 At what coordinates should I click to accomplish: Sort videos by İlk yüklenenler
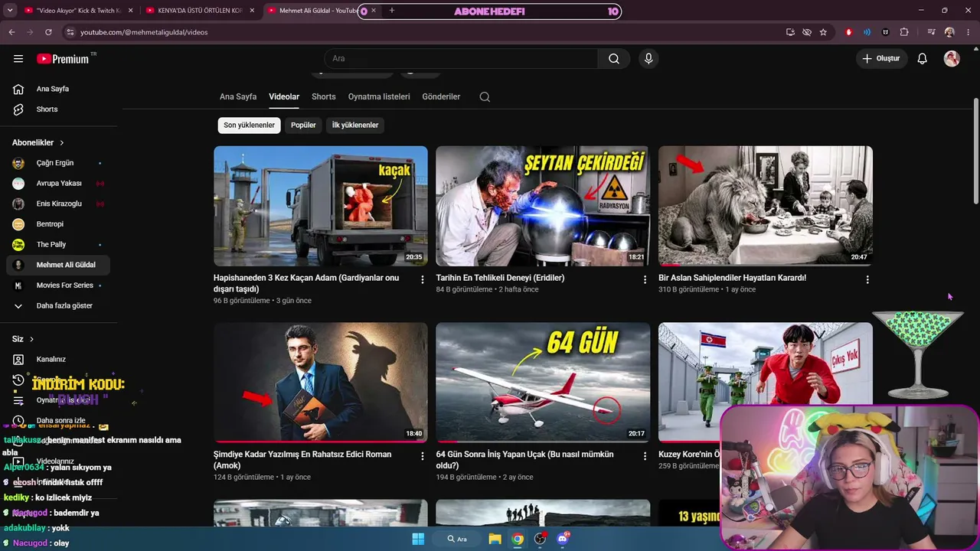point(355,126)
